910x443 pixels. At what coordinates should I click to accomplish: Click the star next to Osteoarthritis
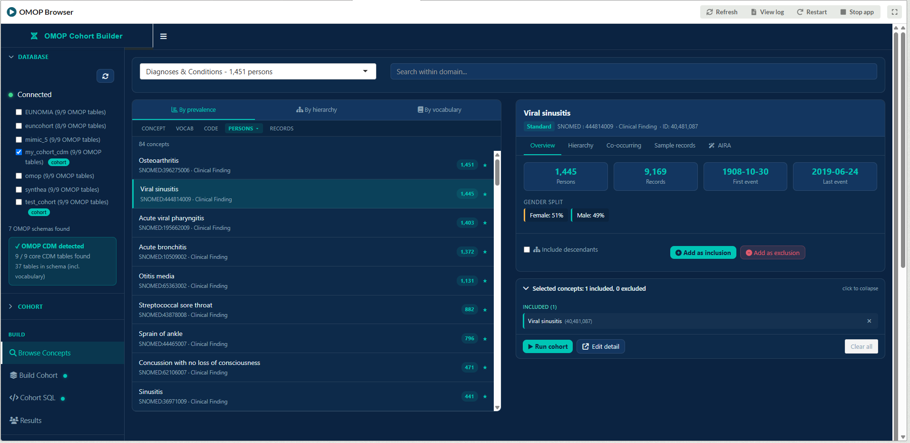tap(485, 165)
